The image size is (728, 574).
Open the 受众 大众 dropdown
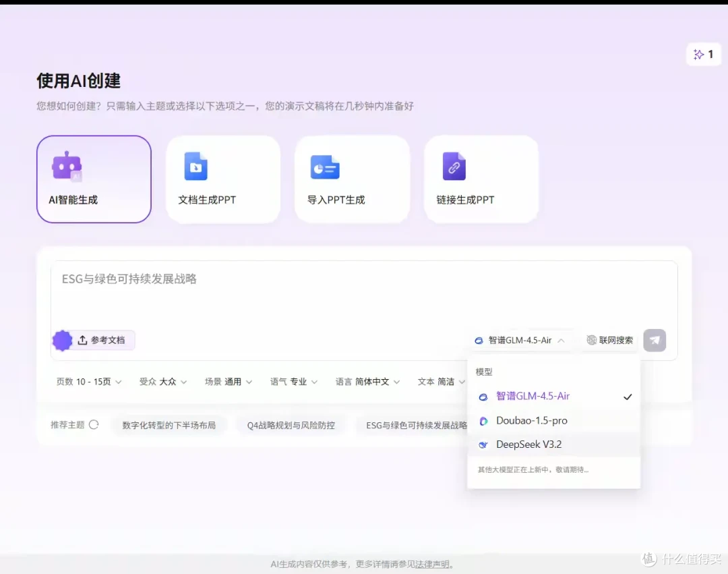pos(163,382)
